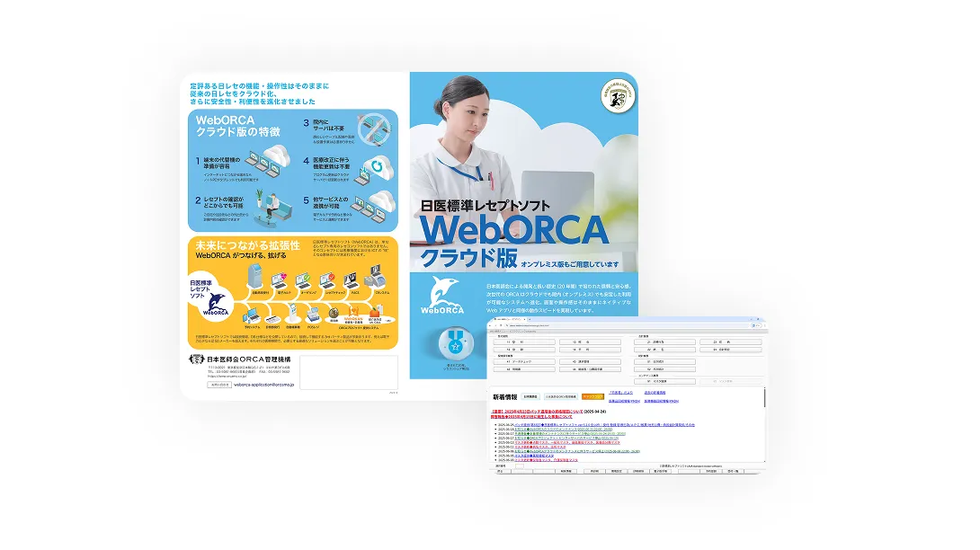Open the 14 予約 menu button

[x=590, y=350]
